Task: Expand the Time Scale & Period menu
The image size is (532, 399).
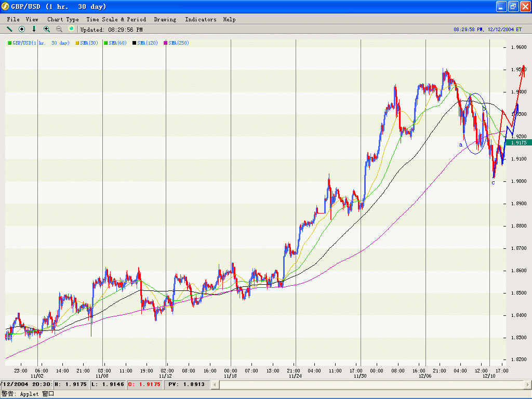Action: (x=116, y=19)
